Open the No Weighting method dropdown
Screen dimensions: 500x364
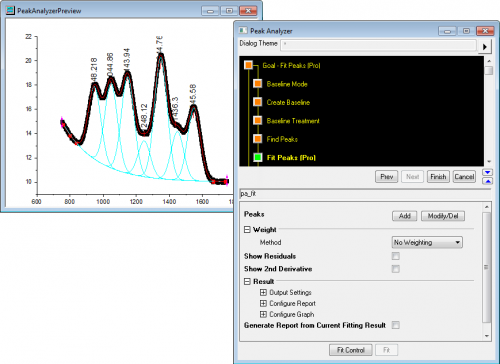pos(427,242)
